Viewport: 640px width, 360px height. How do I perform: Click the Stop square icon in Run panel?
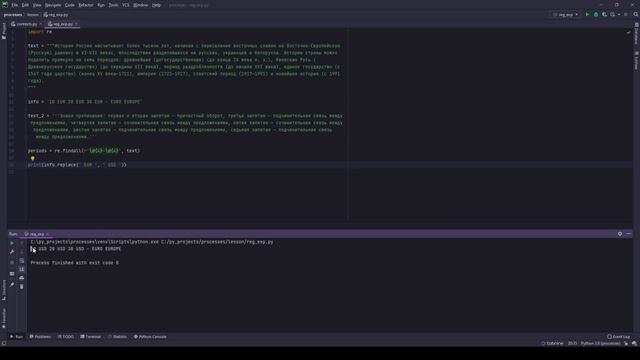pos(12,263)
